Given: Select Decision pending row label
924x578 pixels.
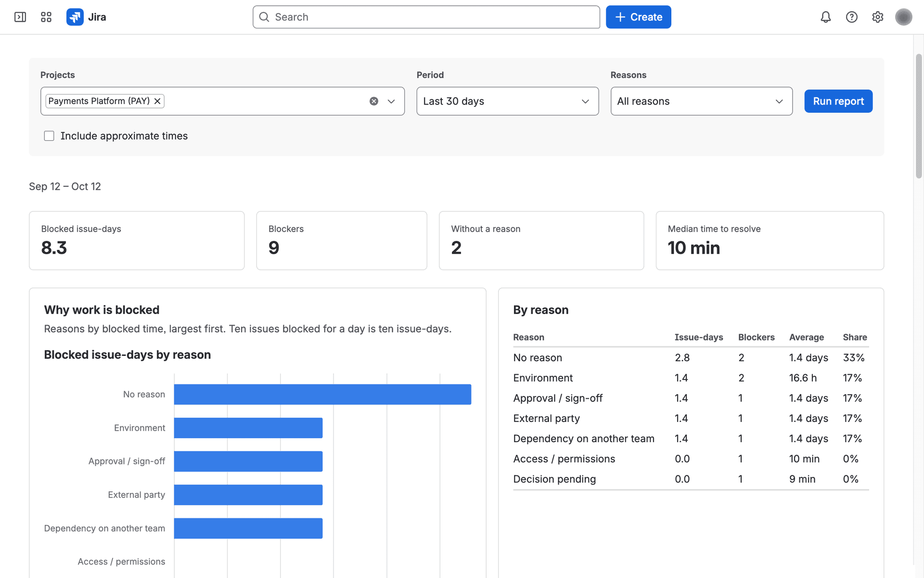Looking at the screenshot, I should pos(554,479).
